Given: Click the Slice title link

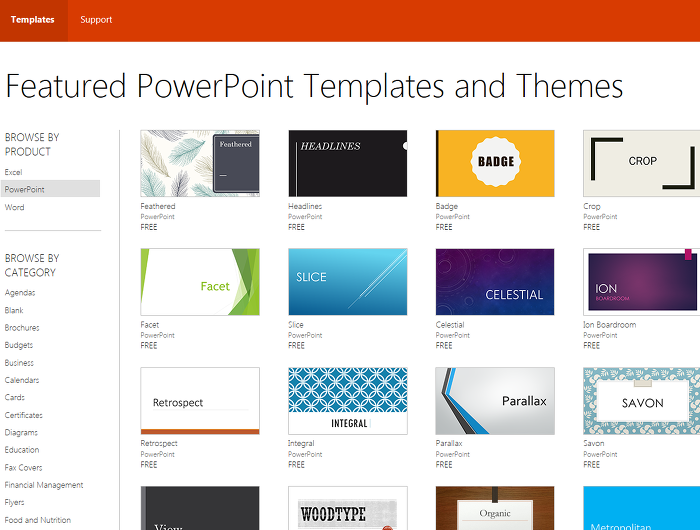Looking at the screenshot, I should (296, 325).
